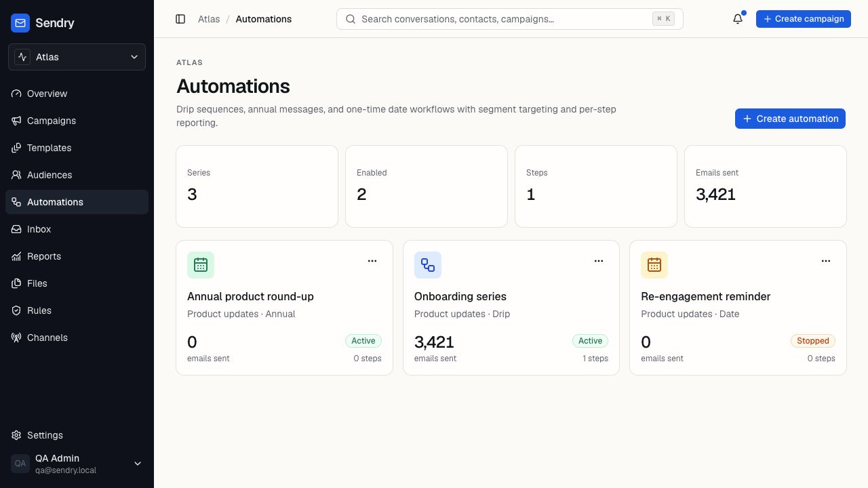Toggle the sidebar collapse icon
The height and width of the screenshot is (488, 868).
(x=180, y=19)
